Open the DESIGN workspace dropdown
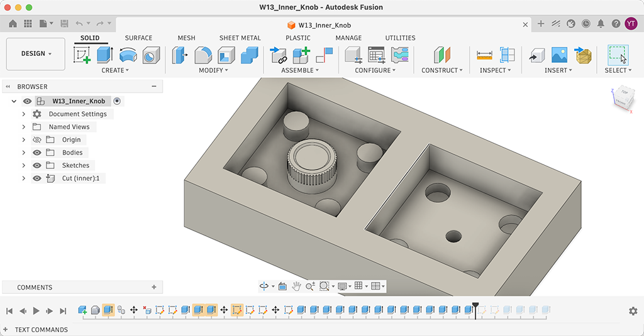Viewport: 644px width, 336px height. (x=36, y=54)
